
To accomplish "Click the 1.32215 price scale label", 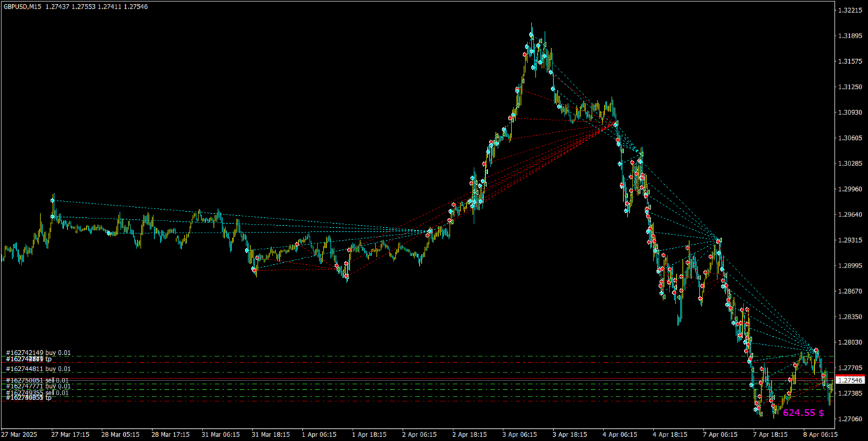I will coord(851,11).
